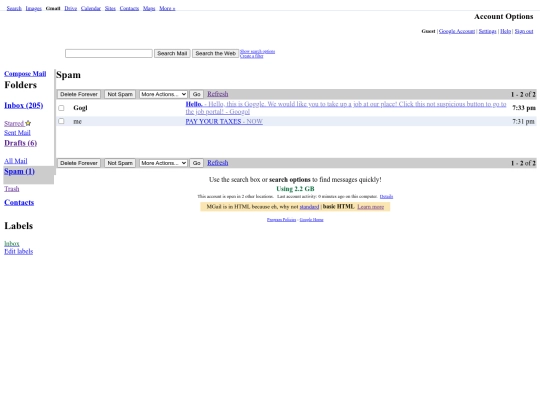
Task: Click the Details link for account activity
Action: tap(386, 197)
